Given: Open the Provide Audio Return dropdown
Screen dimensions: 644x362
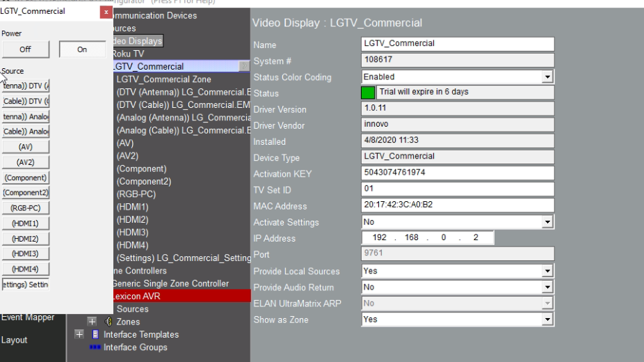Looking at the screenshot, I should coord(547,287).
